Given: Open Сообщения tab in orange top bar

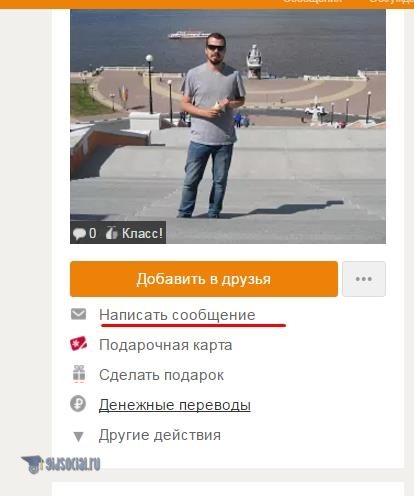Looking at the screenshot, I should [x=312, y=1].
